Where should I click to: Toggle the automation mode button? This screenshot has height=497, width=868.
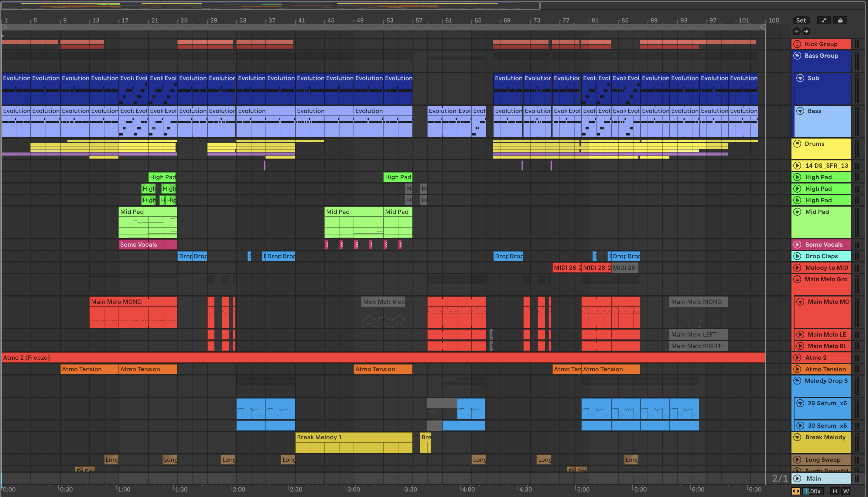(824, 20)
